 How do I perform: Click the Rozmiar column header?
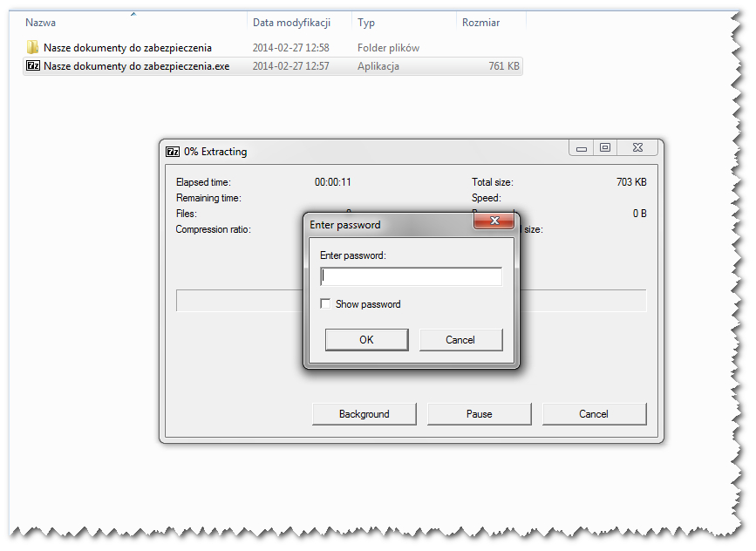pyautogui.click(x=480, y=23)
